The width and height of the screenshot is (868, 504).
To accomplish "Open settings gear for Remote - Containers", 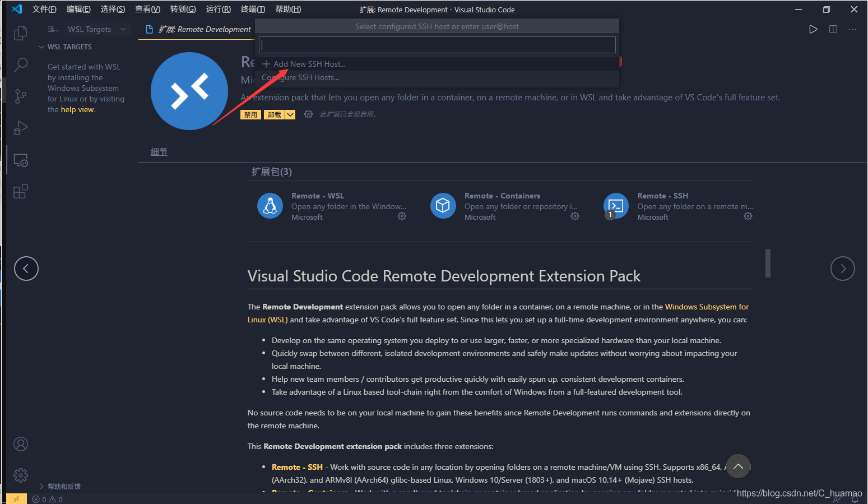I will click(x=575, y=216).
